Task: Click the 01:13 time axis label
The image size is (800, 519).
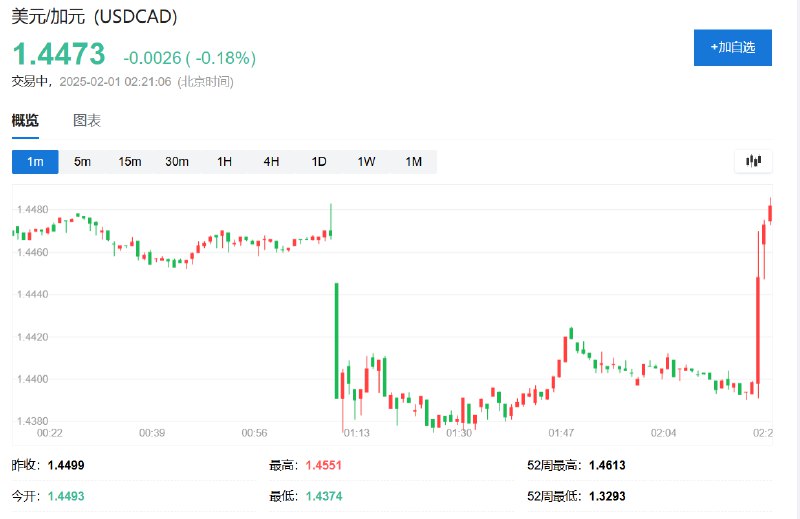Action: pos(357,433)
